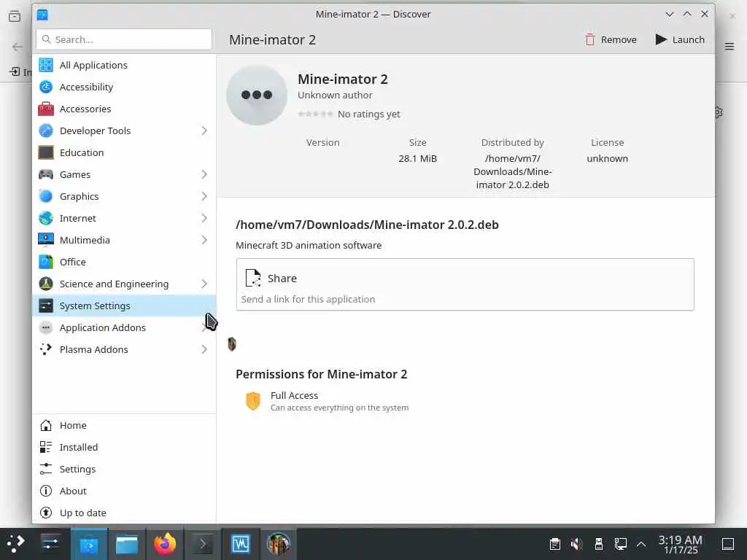Click the rating stars
This screenshot has width=747, height=560.
315,114
